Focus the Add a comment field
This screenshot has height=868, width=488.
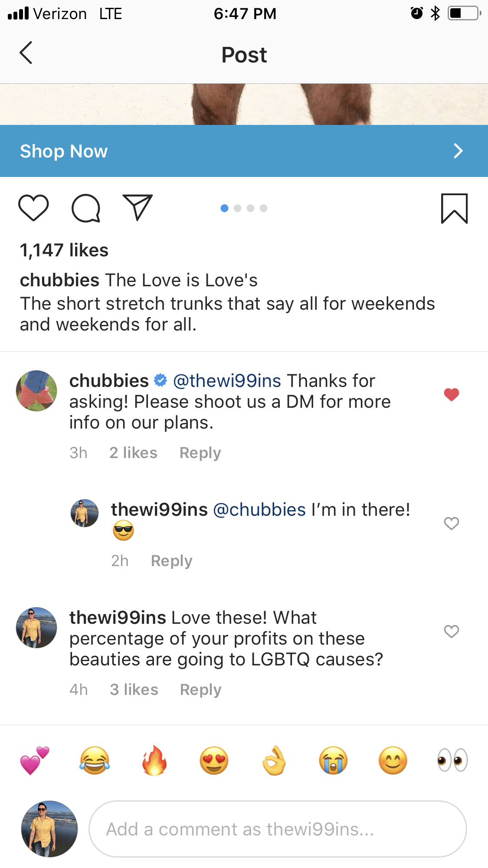tap(278, 829)
